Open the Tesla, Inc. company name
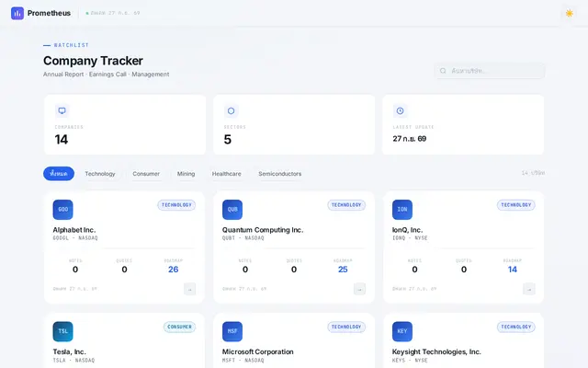Viewport: 588px width, 368px height. [x=70, y=351]
